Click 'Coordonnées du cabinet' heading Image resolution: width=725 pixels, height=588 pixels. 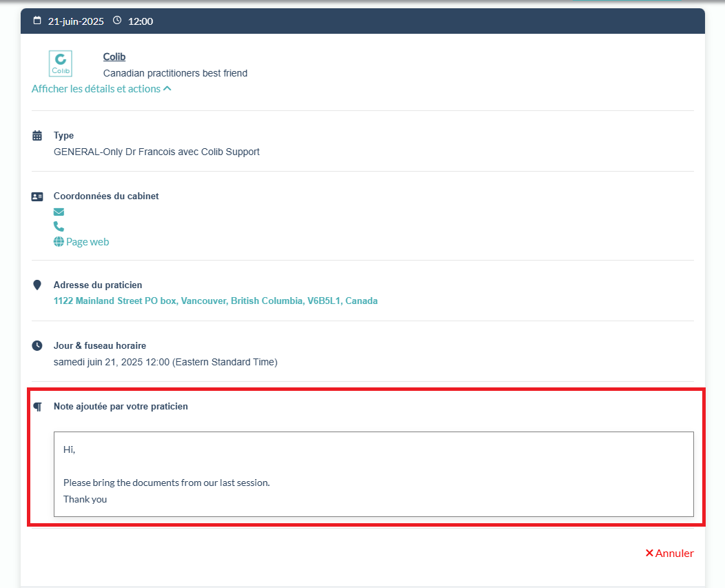pos(106,196)
